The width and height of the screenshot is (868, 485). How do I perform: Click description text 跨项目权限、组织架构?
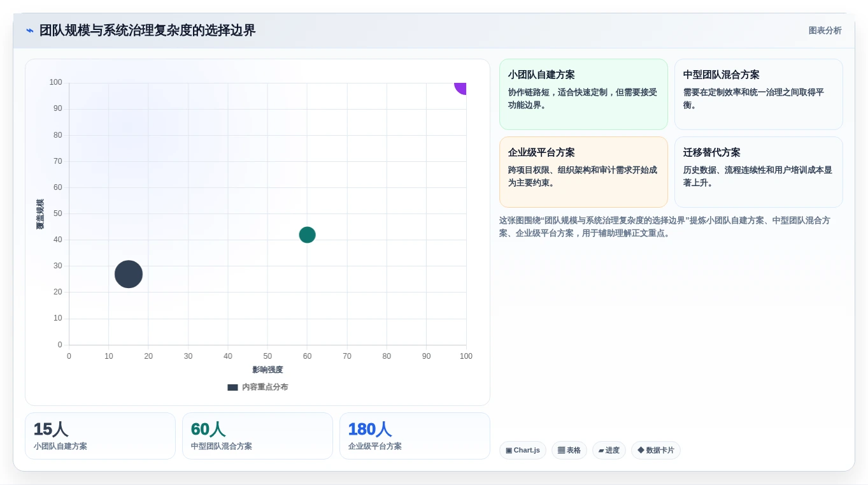(583, 177)
